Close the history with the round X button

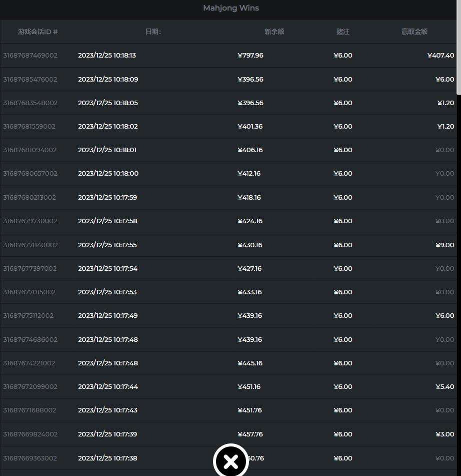[231, 461]
